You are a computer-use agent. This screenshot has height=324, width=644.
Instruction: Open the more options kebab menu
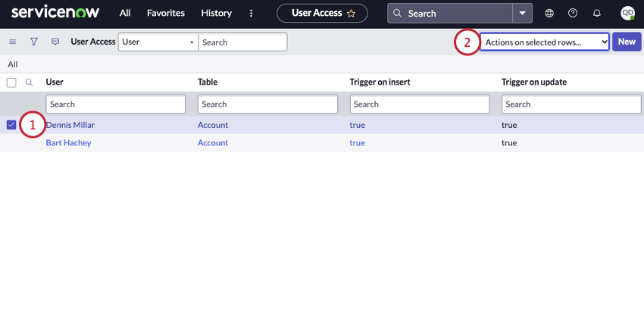pos(252,13)
